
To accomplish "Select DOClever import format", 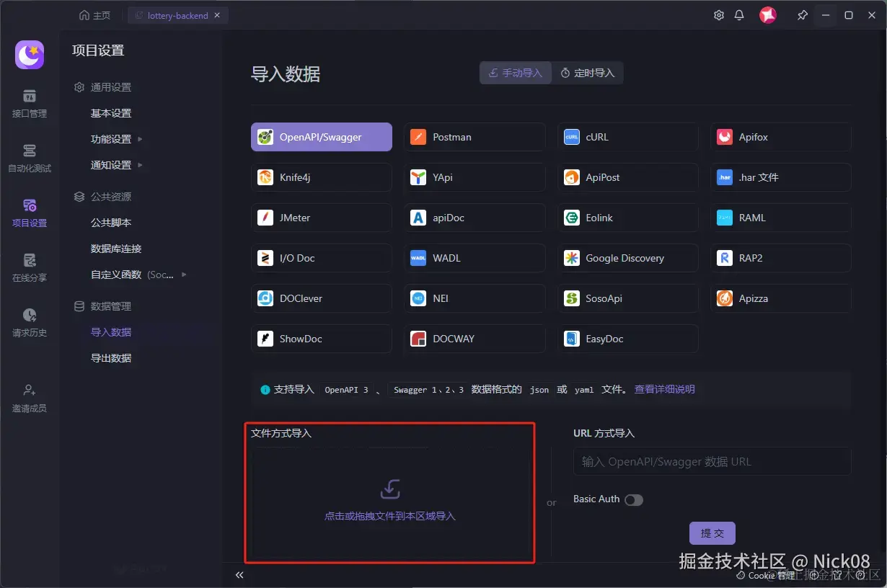I will pos(322,298).
